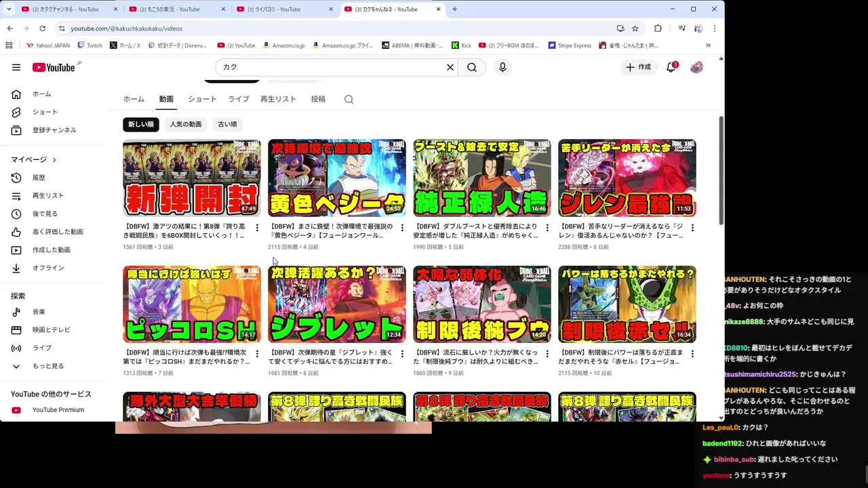This screenshot has width=868, height=488.
Task: Click the 作成 create button
Action: pos(638,67)
